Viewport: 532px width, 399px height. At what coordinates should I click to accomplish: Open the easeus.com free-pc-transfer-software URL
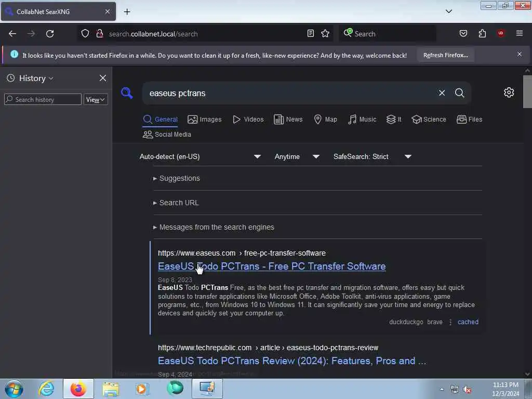click(242, 253)
